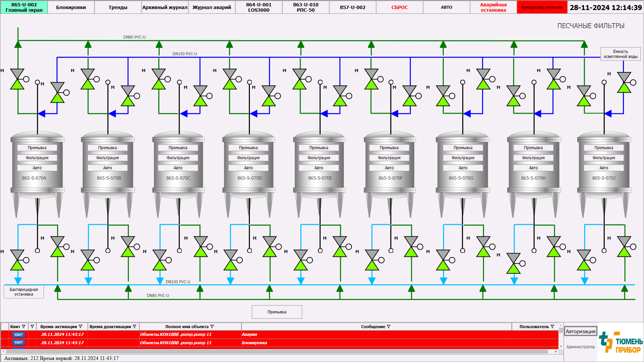This screenshot has width=644, height=362.
Task: Click blue-line valve above filter 865-S-070A
Action: 57,93
